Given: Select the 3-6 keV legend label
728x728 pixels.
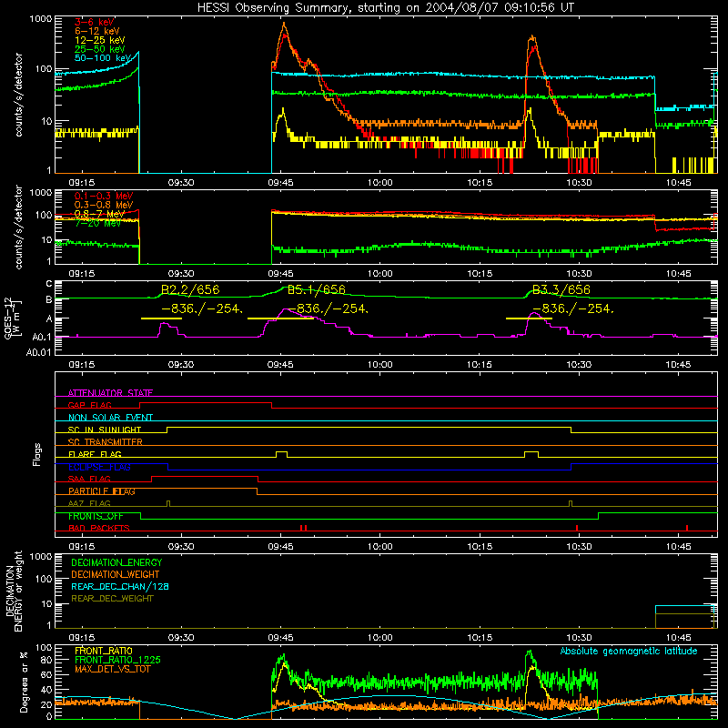Looking at the screenshot, I should pos(94,22).
